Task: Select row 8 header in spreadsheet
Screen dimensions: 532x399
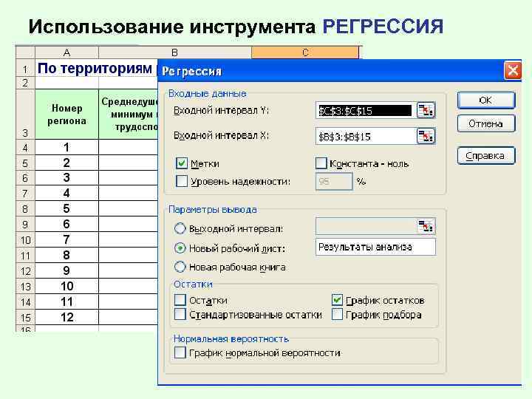Action: (25, 208)
